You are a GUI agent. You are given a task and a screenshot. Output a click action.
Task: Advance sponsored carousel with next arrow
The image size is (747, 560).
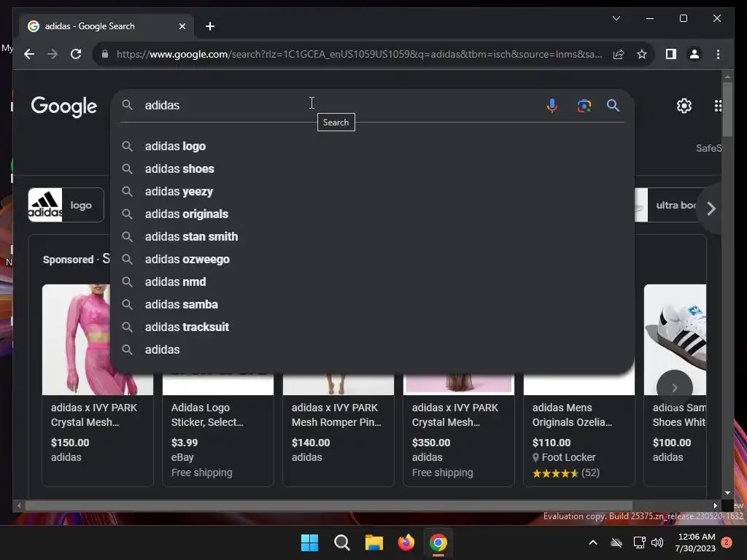click(x=675, y=388)
